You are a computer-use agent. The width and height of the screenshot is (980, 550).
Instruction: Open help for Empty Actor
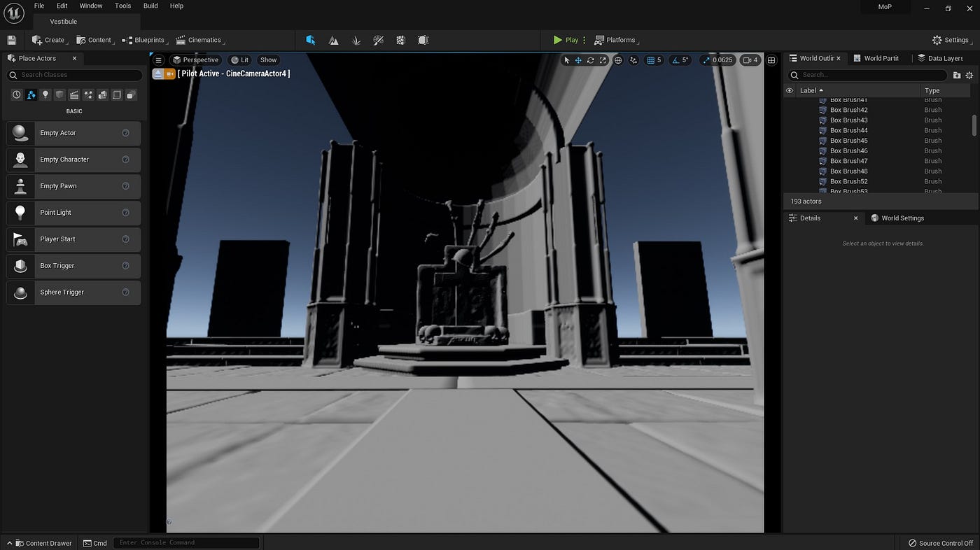(126, 133)
